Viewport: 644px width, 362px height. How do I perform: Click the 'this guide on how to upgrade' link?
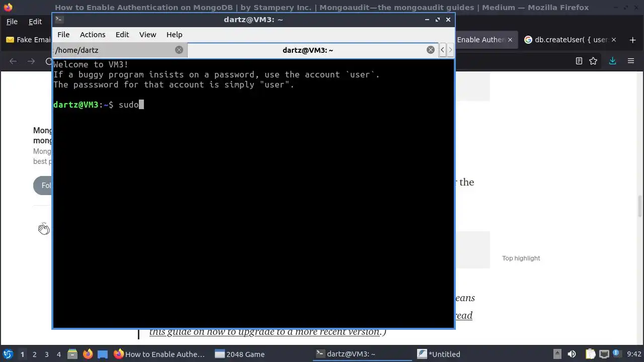point(265,332)
